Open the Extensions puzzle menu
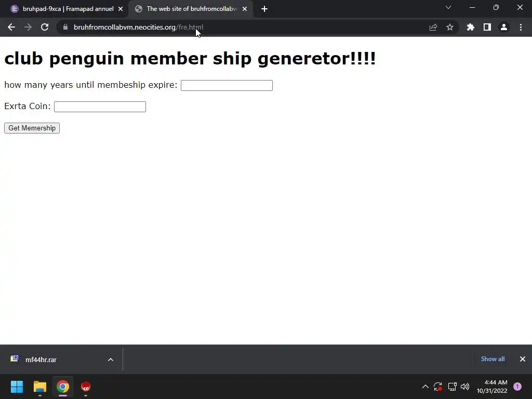Screen dimensions: 532x399 (x=471, y=27)
